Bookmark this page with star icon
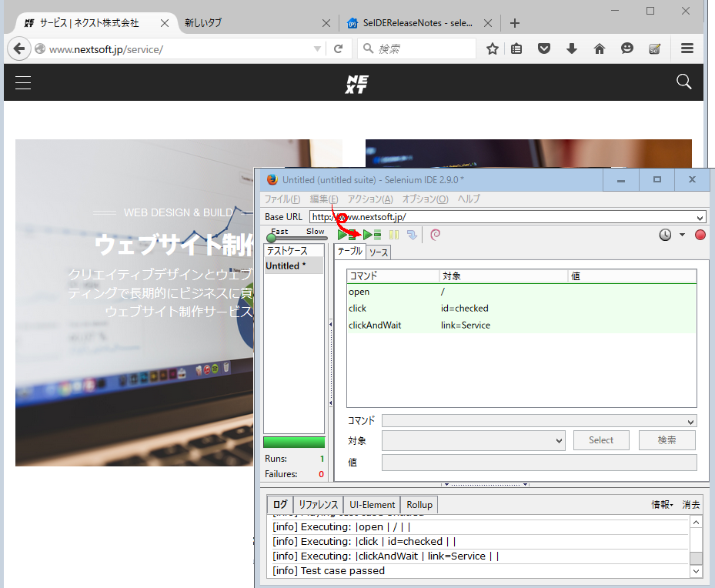This screenshot has height=588, width=715. [492, 48]
